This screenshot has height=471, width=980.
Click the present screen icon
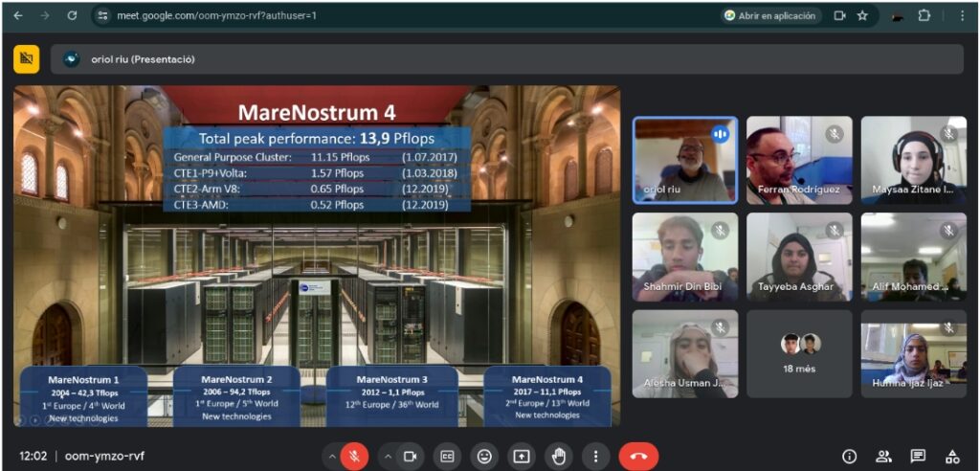click(x=522, y=457)
